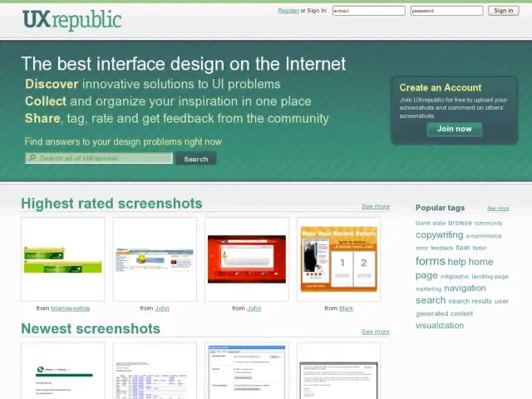Select the blank slate tag
The width and height of the screenshot is (532, 399).
(x=431, y=223)
